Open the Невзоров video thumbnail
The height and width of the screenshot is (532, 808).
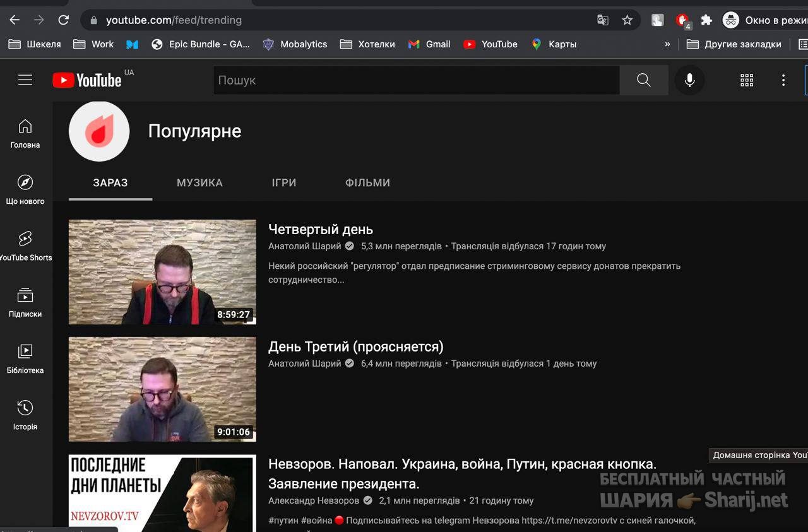point(162,494)
